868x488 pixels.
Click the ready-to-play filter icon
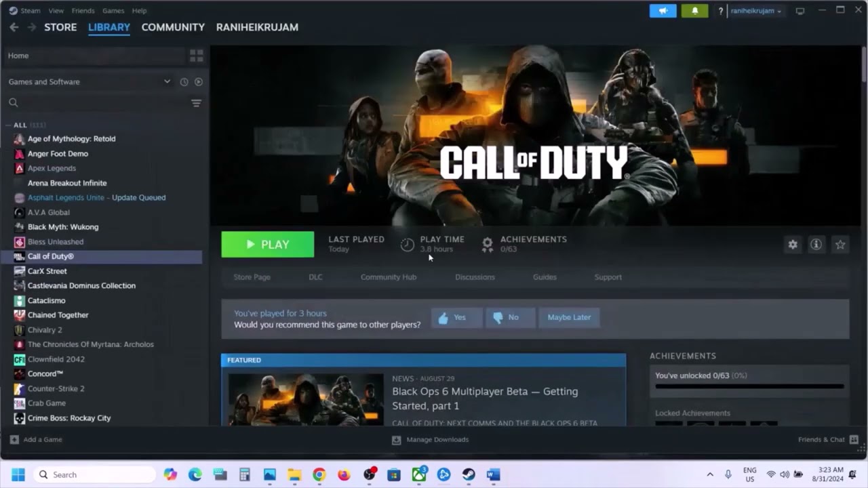tap(199, 82)
